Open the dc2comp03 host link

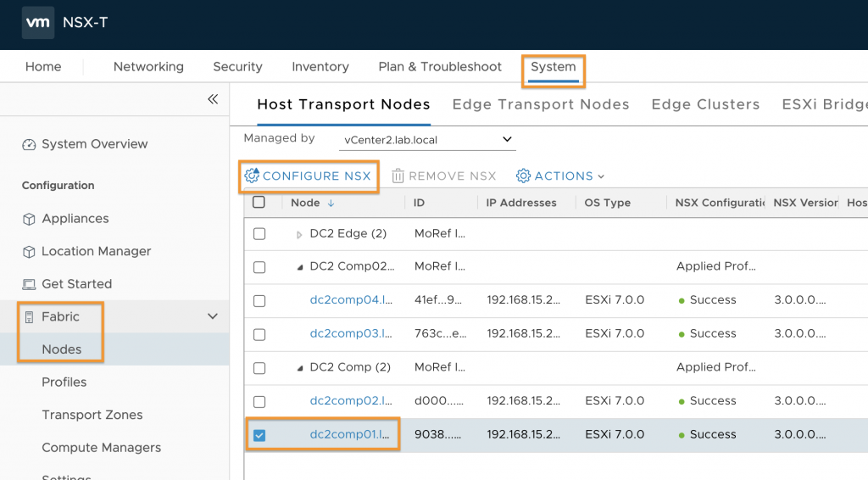click(x=351, y=334)
